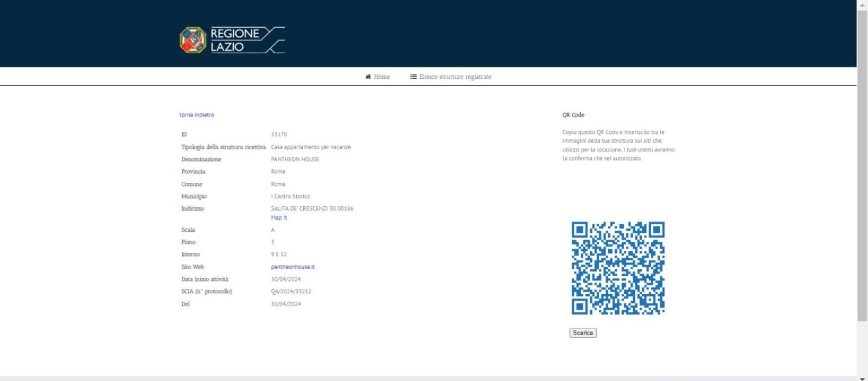Click the SALITA DE' CRESCENZI address text
868x381 pixels.
pos(312,208)
